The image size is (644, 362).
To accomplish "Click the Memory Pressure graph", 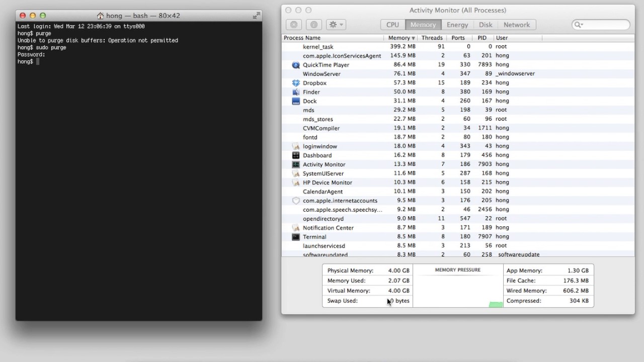I will [458, 291].
